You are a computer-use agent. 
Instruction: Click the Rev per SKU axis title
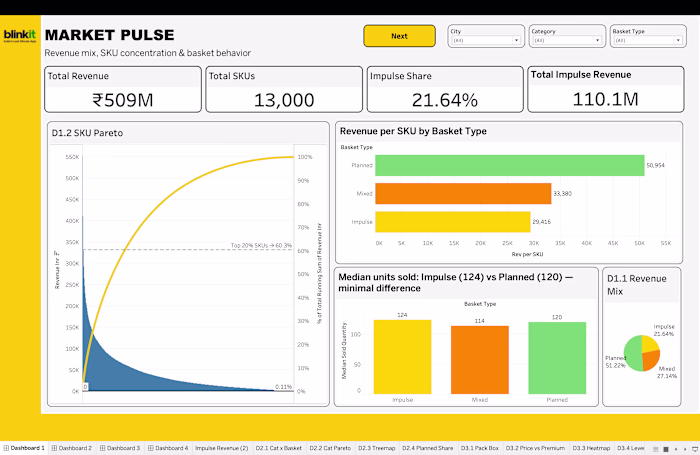coord(527,254)
